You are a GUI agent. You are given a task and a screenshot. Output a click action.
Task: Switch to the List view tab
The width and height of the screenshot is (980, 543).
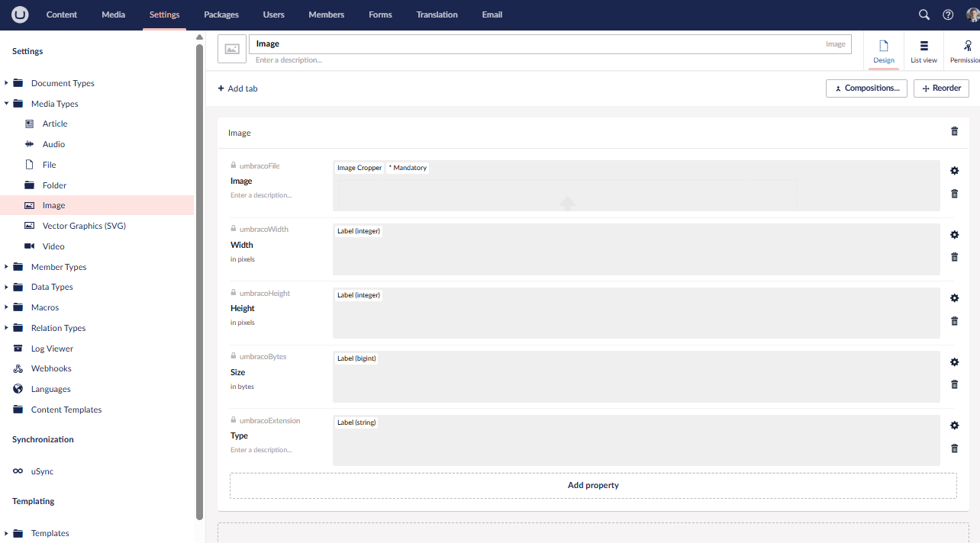click(924, 51)
